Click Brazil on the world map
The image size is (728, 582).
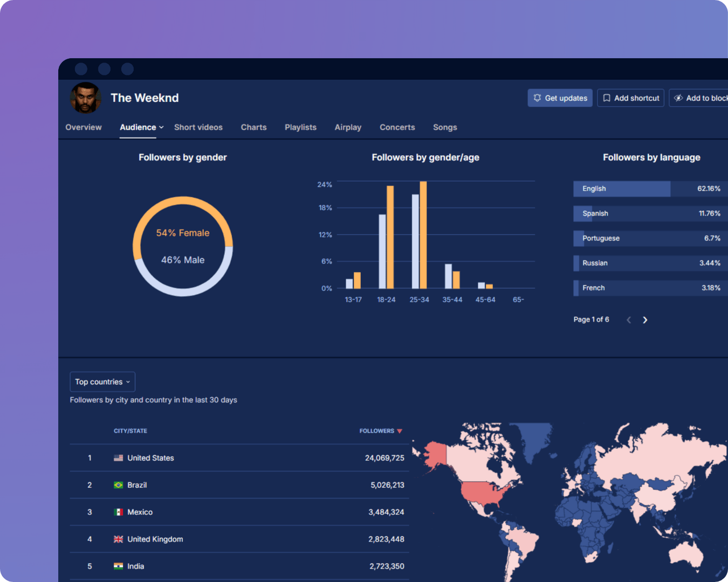click(x=524, y=542)
